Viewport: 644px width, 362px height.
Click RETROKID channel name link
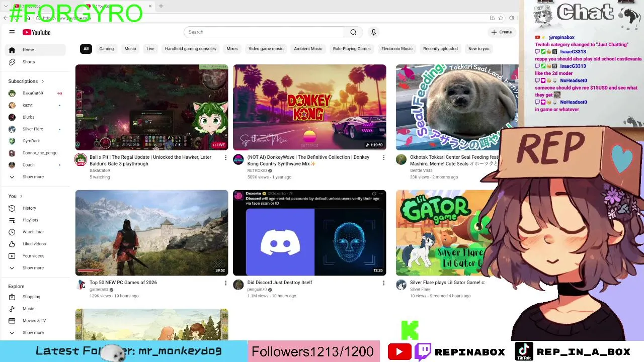pyautogui.click(x=257, y=170)
